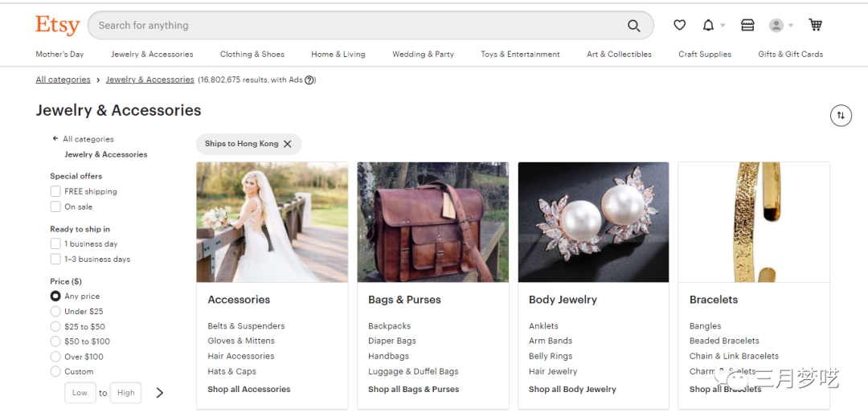Check the On sale filter

point(55,206)
